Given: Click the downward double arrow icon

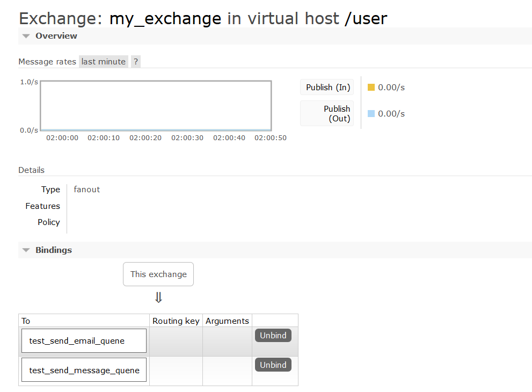Looking at the screenshot, I should pos(158,297).
